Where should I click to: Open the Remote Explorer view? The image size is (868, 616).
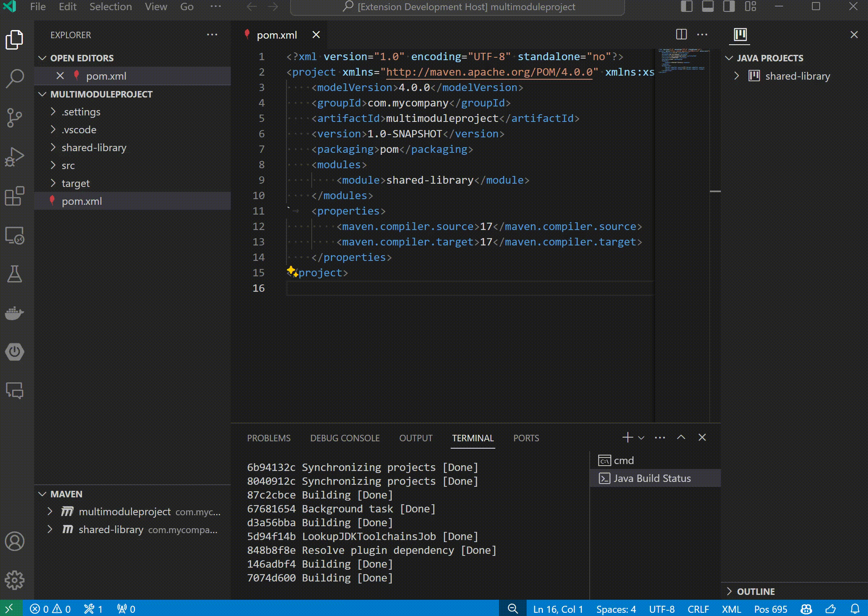click(x=15, y=236)
